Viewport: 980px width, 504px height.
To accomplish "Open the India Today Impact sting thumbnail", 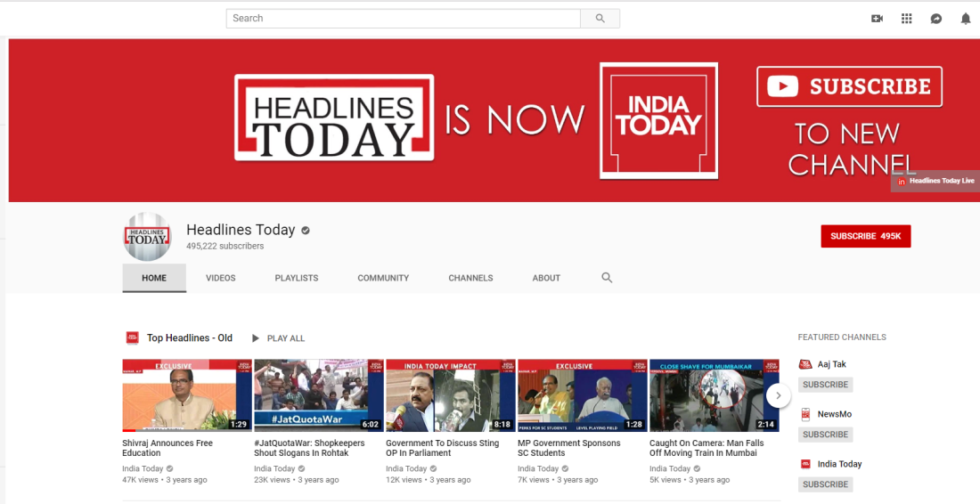I will click(x=451, y=395).
